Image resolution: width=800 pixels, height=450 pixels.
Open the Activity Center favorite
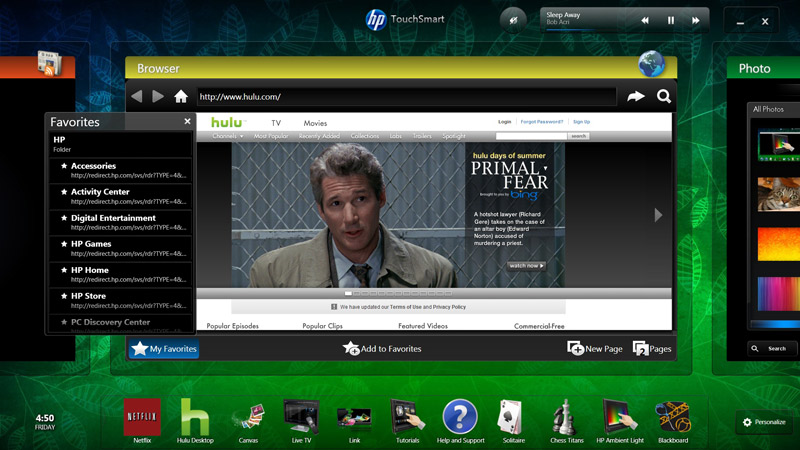tap(120, 196)
